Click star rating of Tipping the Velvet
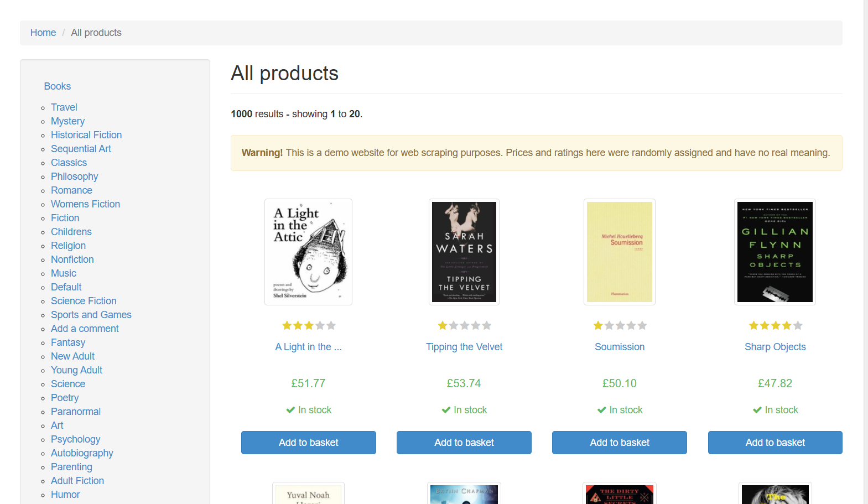 (464, 326)
